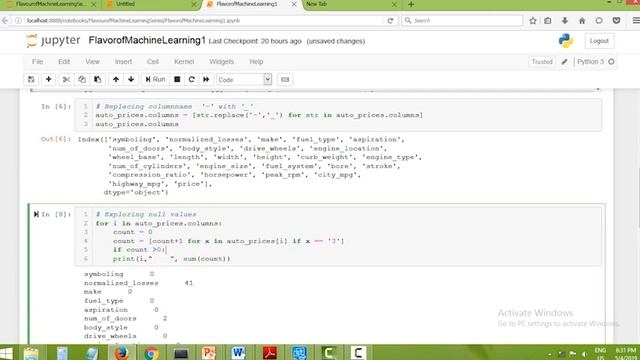The image size is (640, 360).
Task: Open the Insert menu
Action: pos(123,62)
